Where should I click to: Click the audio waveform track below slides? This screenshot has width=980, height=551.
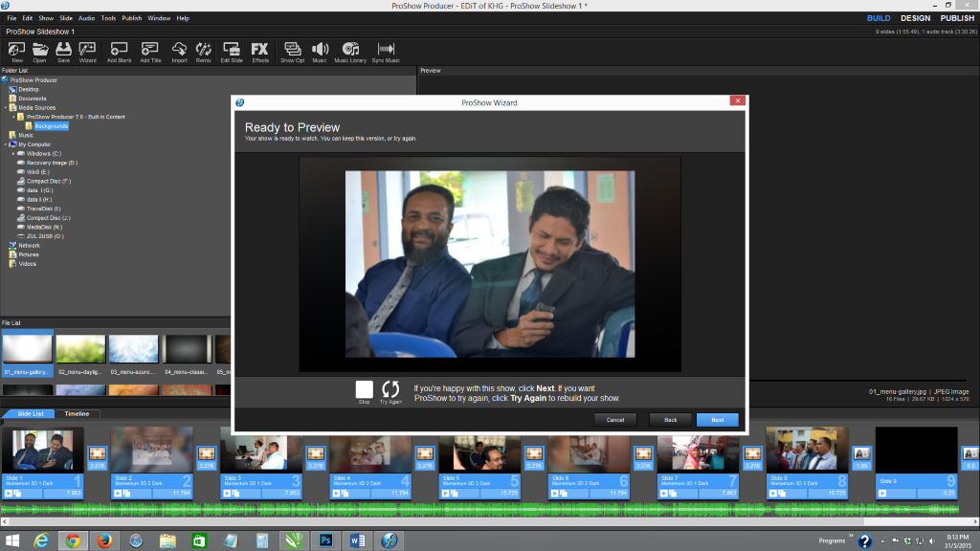(x=480, y=509)
